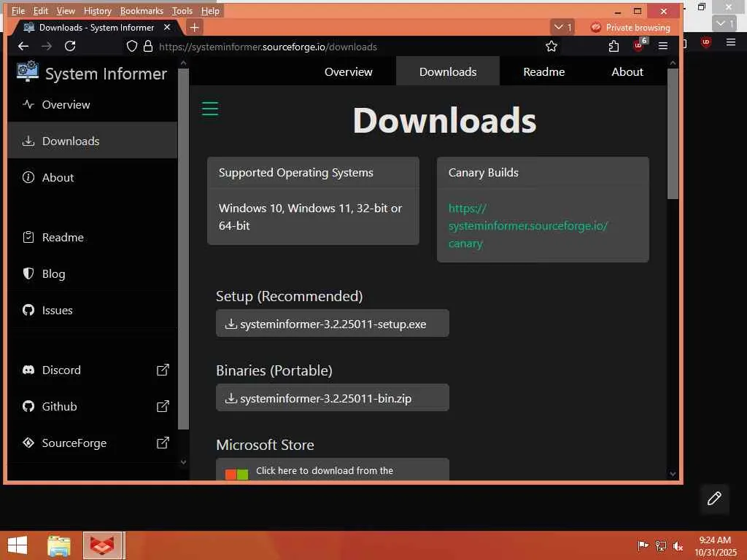747x560 pixels.
Task: Go back using the browser back arrow
Action: coord(23,46)
